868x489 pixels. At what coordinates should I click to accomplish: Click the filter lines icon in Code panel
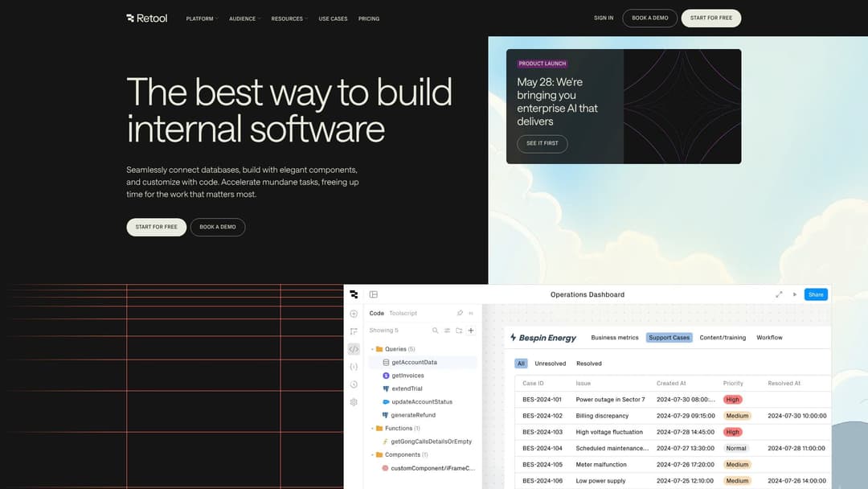tap(448, 331)
